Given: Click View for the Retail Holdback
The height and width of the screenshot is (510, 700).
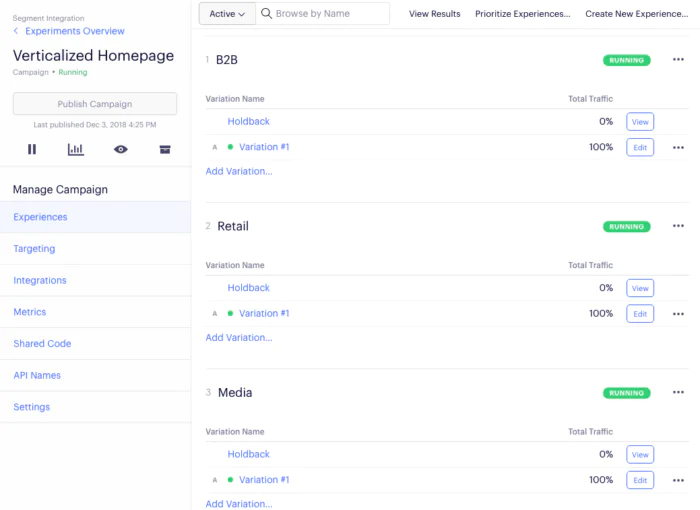Looking at the screenshot, I should [640, 288].
